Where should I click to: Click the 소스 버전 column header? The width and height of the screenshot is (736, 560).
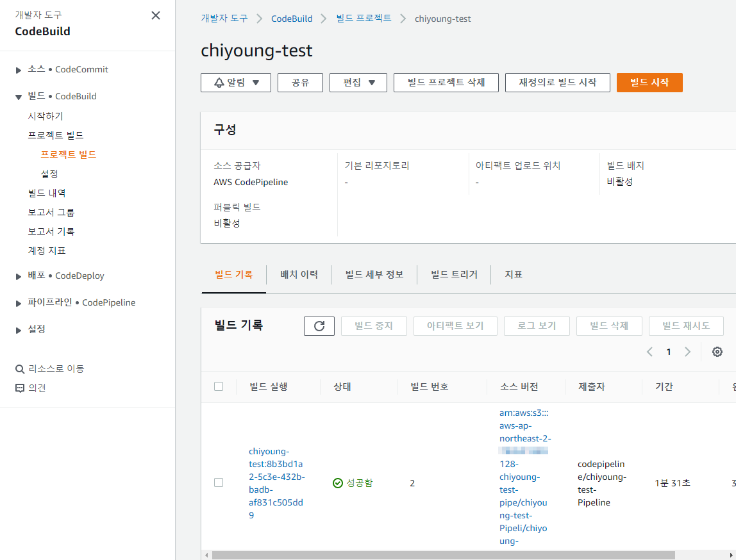pos(519,386)
